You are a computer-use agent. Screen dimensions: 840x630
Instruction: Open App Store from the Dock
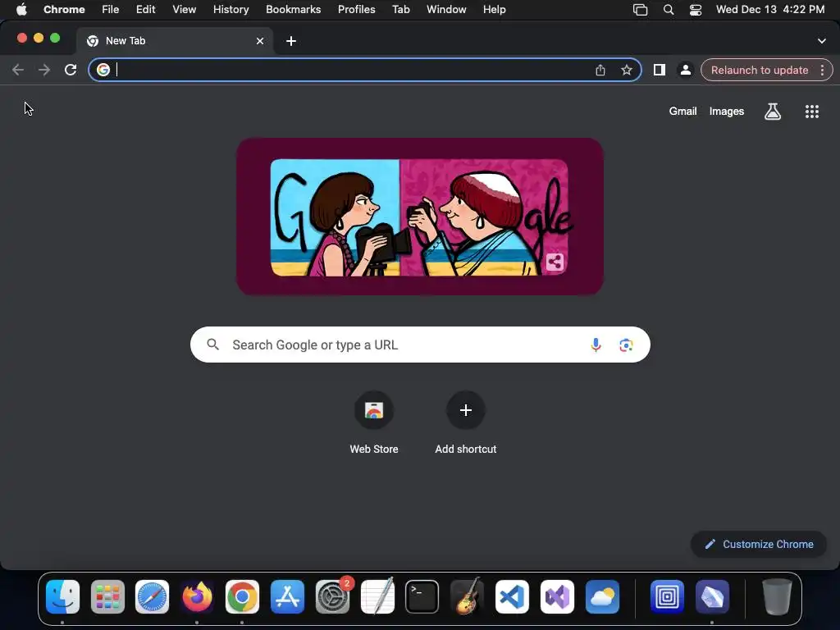pyautogui.click(x=287, y=596)
